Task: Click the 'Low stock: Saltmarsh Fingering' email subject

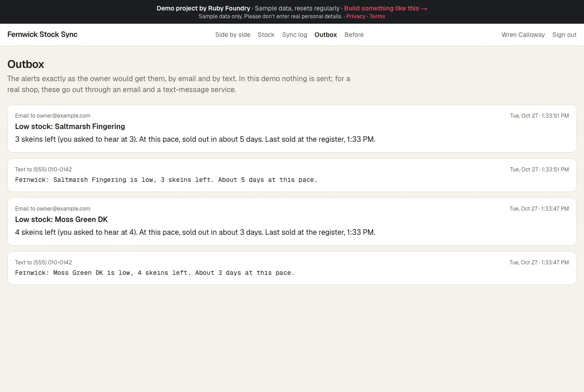Action: 70,127
